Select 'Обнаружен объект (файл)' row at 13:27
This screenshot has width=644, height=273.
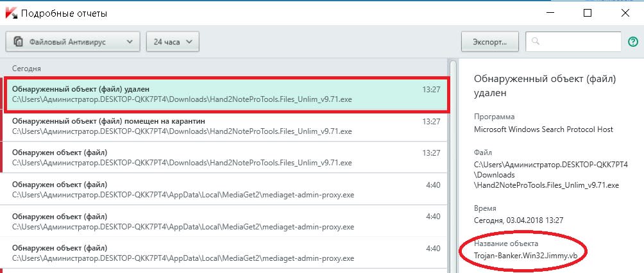click(225, 158)
